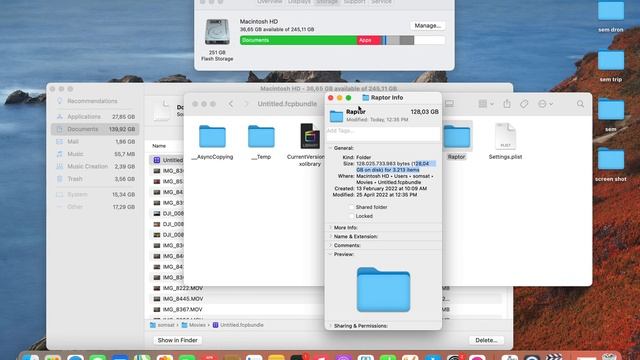Click the Manage... button
This screenshot has height=360, width=640.
pos(427,25)
